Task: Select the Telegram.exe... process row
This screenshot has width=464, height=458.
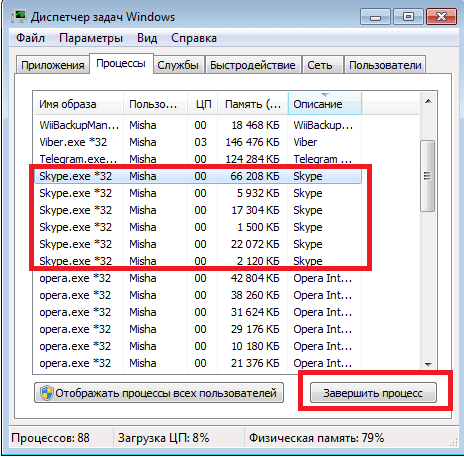Action: click(198, 159)
